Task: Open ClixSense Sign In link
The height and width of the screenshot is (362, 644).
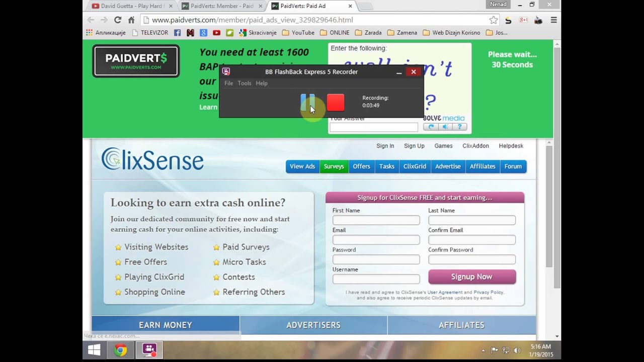Action: pyautogui.click(x=385, y=146)
